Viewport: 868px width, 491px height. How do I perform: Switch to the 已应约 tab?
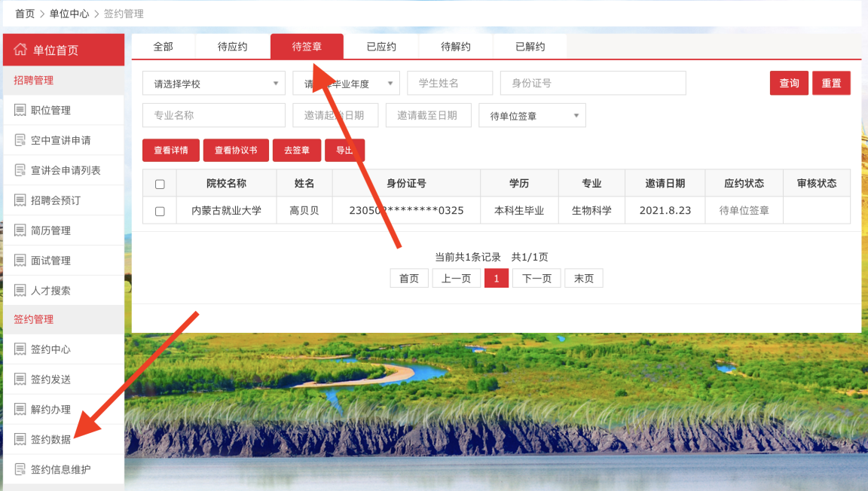pos(381,47)
